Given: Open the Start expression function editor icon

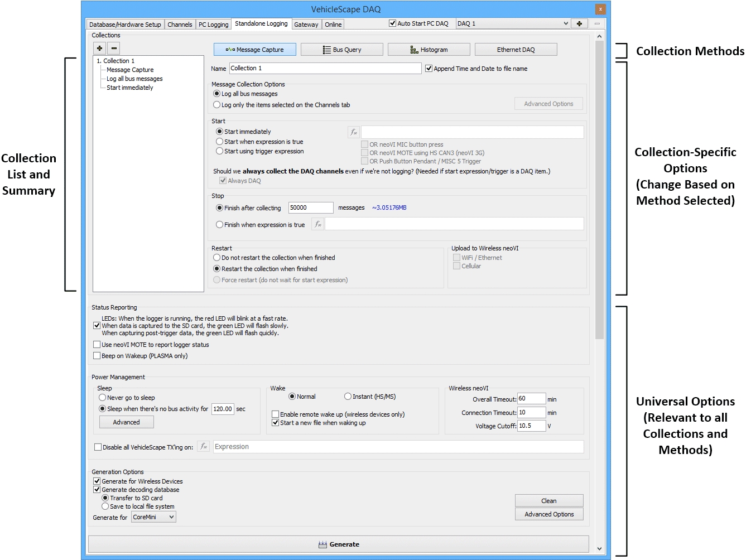Looking at the screenshot, I should point(354,132).
